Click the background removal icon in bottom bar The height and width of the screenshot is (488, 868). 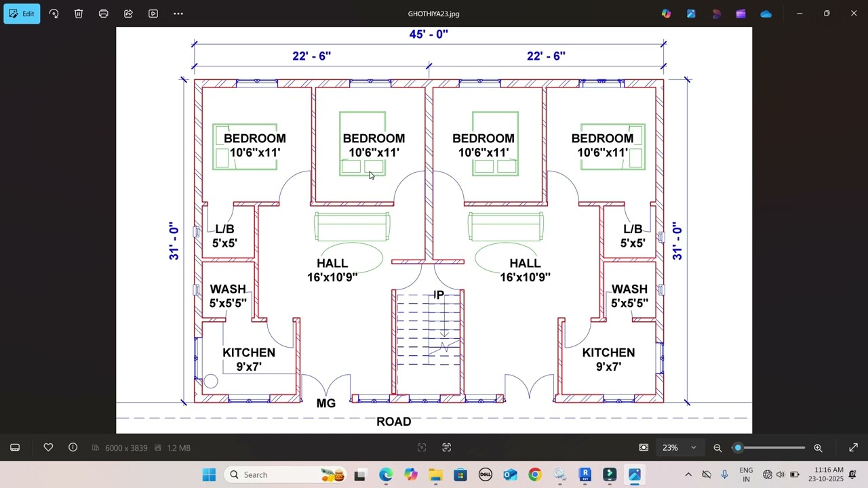(x=422, y=447)
